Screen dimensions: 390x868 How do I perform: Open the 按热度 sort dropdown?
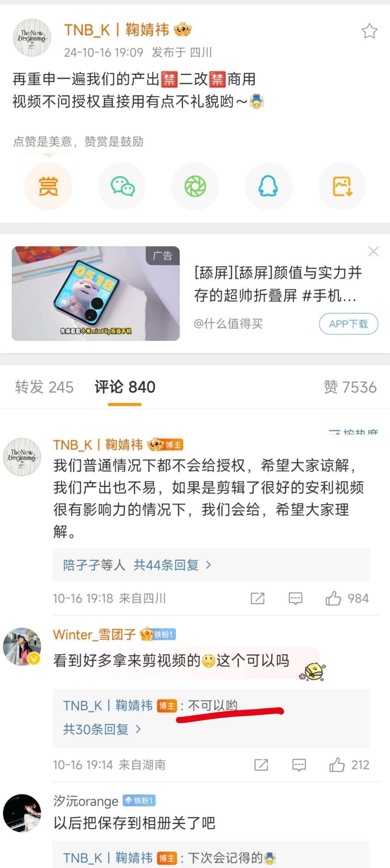[x=353, y=432]
